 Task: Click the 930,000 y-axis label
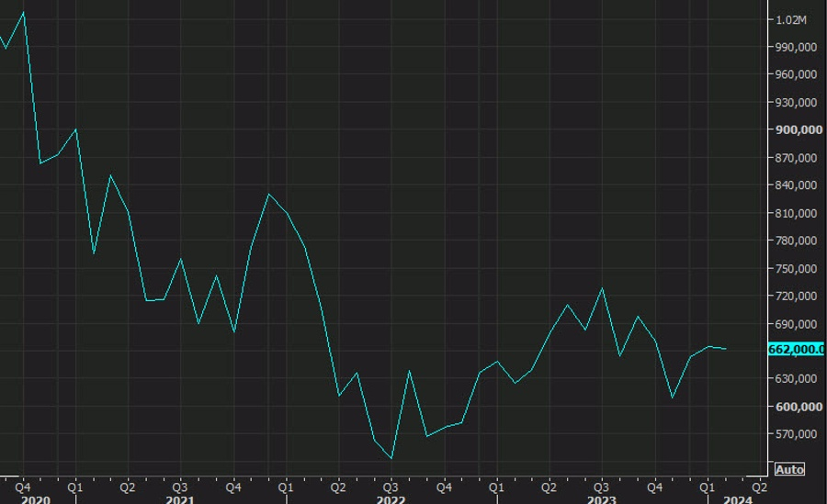click(x=796, y=102)
